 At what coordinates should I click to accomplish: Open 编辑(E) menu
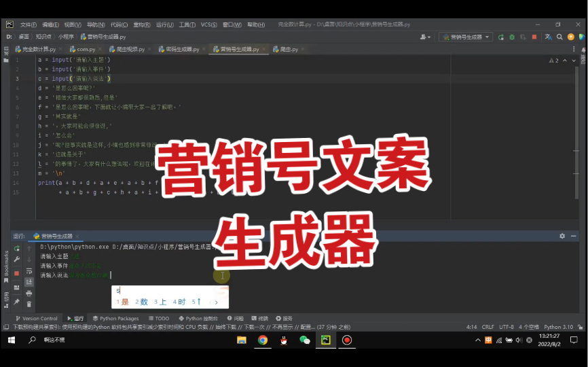(x=51, y=24)
